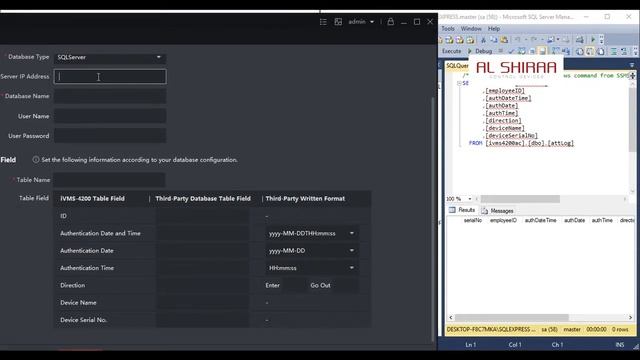Click third-party field cell for Device Serial No.
Viewport: 640px width, 360px height.
pyautogui.click(x=203, y=320)
